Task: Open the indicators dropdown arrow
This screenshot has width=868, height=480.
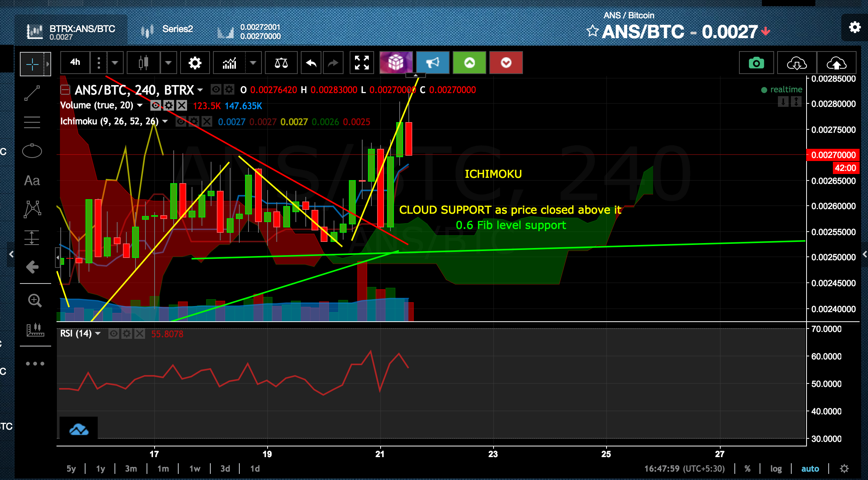Action: pos(253,63)
